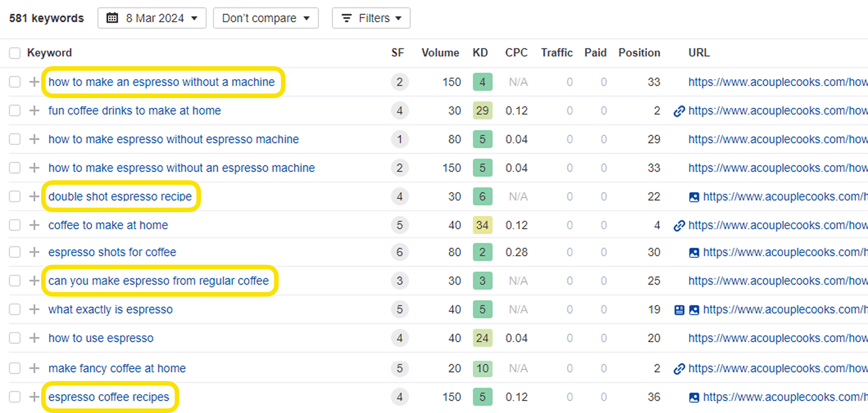This screenshot has width=868, height=413.
Task: Click the chain link icon on "fun coffee drinks" row
Action: point(679,110)
